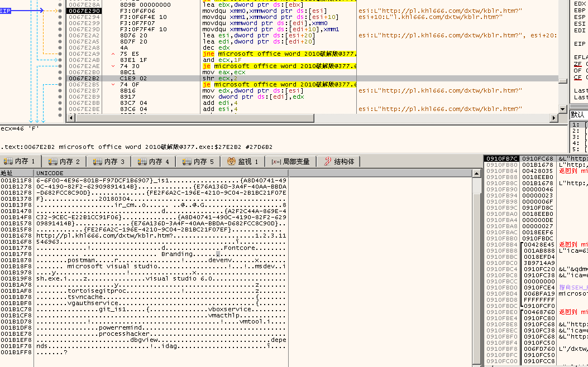This screenshot has width=588, height=367.
Task: Open the 结构体 struct tab
Action: click(338, 162)
